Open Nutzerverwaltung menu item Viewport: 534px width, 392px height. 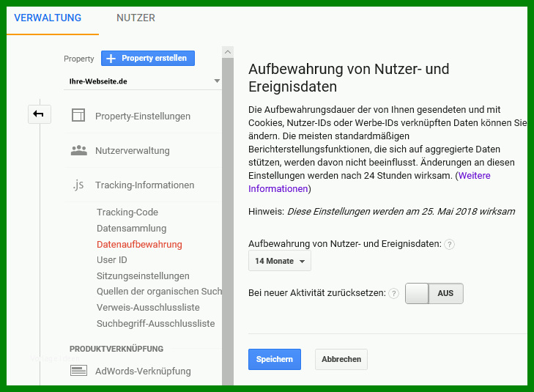tap(133, 150)
